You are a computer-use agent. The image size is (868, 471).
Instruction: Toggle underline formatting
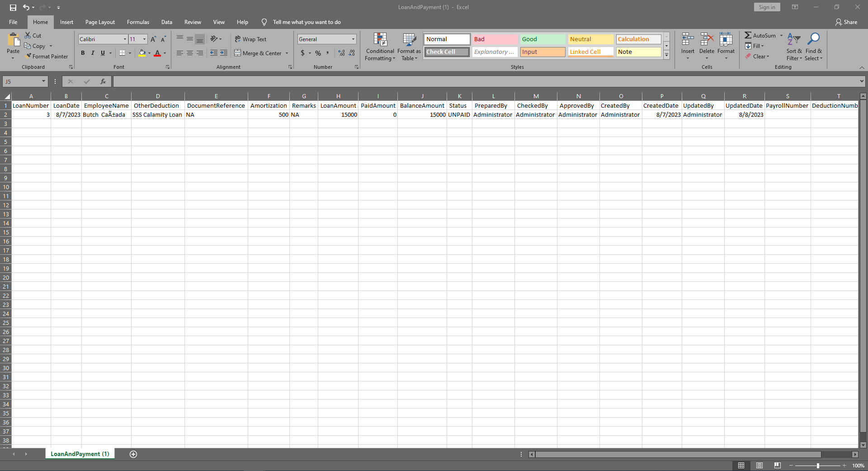[103, 53]
